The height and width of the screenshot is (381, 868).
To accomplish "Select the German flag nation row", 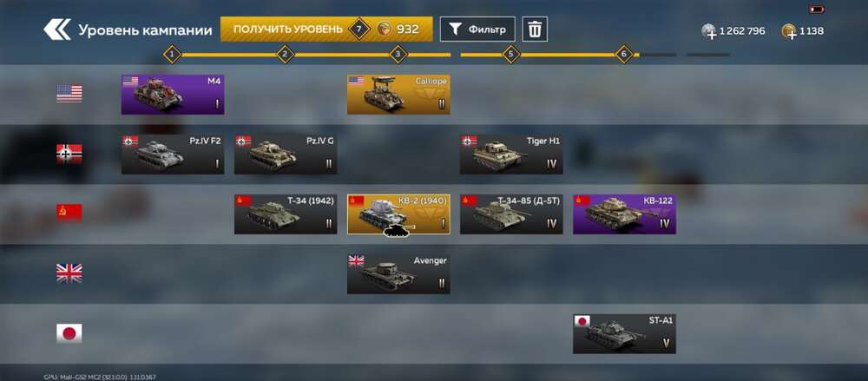I will (x=69, y=154).
